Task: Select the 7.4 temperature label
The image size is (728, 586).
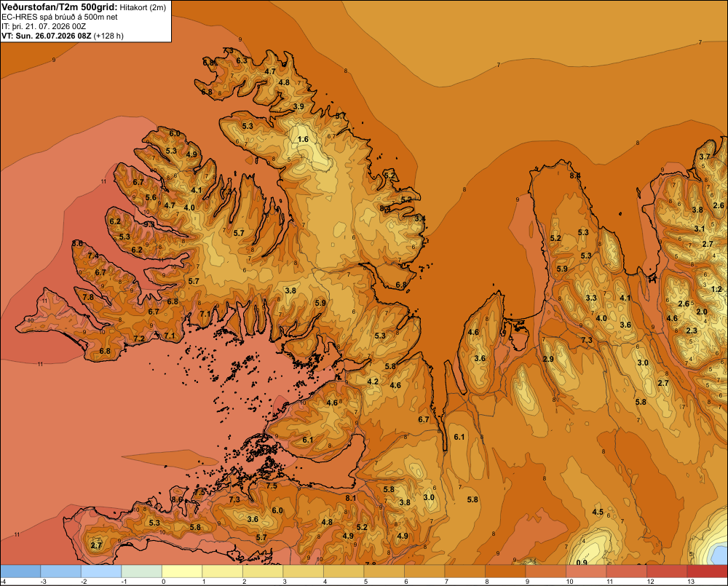Action: click(93, 256)
